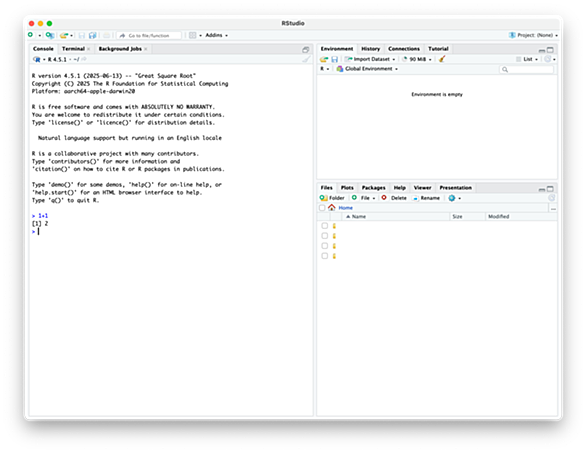586x452 pixels.
Task: Open the Packages tab
Action: click(373, 188)
